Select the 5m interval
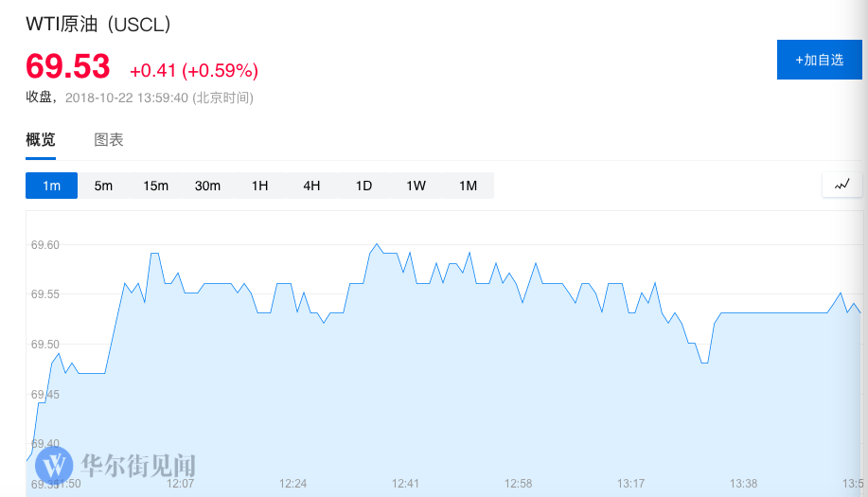Image resolution: width=868 pixels, height=497 pixels. coord(103,186)
